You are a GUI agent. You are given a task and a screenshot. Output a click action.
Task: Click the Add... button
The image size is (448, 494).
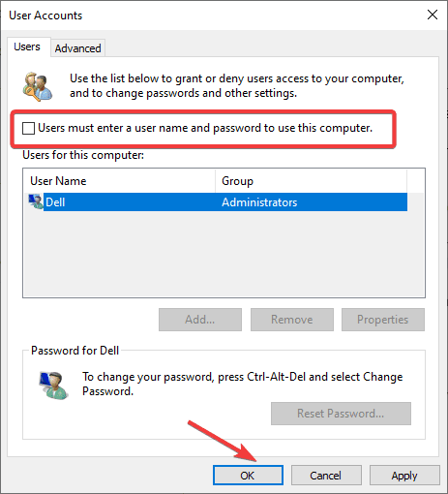pyautogui.click(x=200, y=320)
